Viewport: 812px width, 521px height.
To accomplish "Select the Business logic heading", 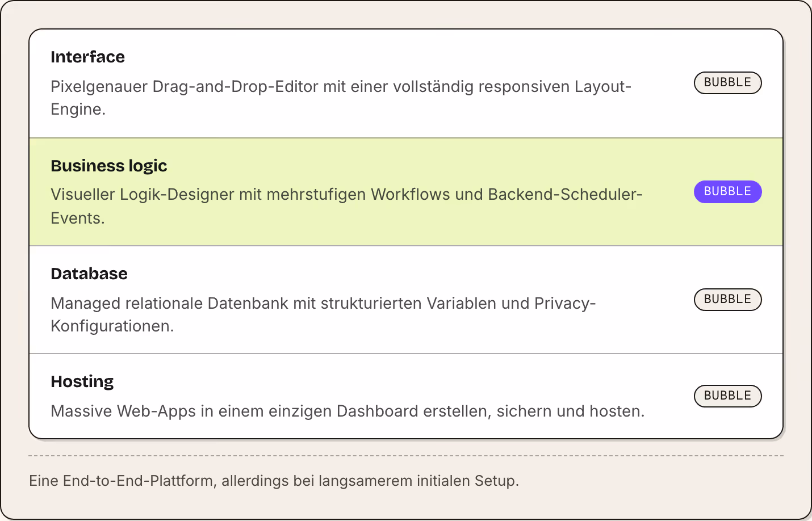I will [108, 166].
